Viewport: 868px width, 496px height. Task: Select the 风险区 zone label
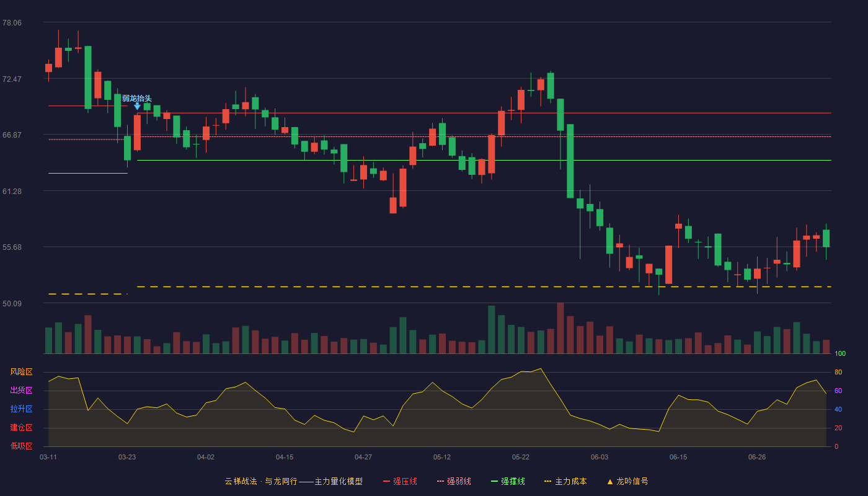(21, 372)
